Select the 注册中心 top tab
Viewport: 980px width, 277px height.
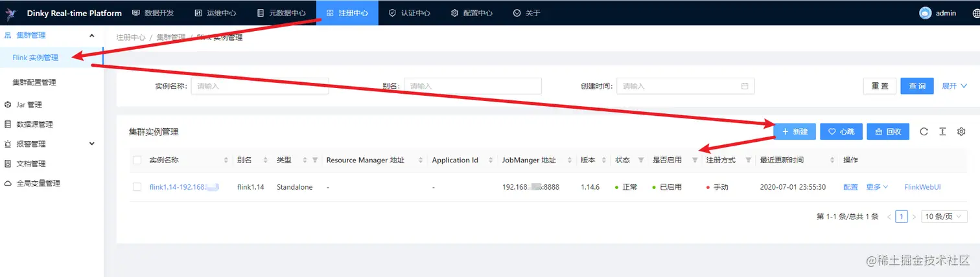point(347,13)
